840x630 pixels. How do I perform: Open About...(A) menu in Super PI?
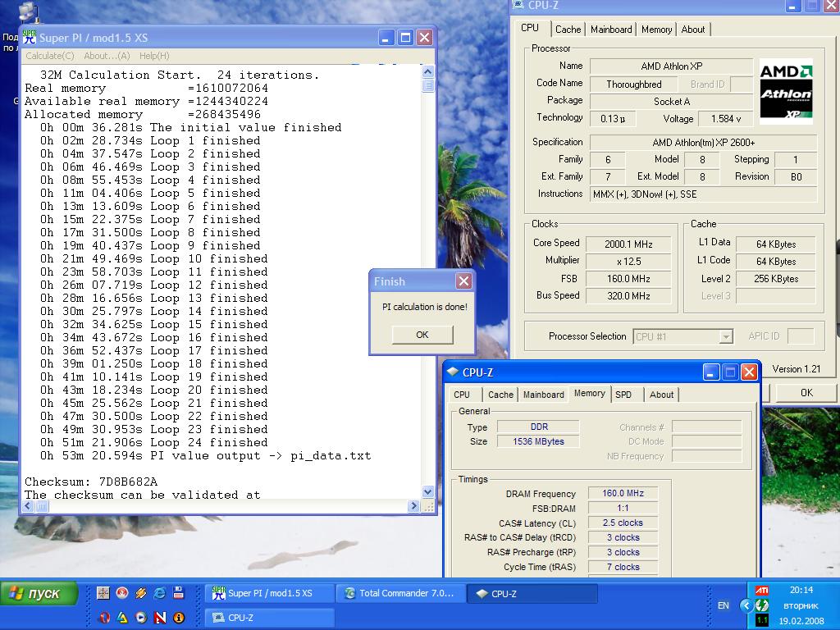pyautogui.click(x=107, y=56)
